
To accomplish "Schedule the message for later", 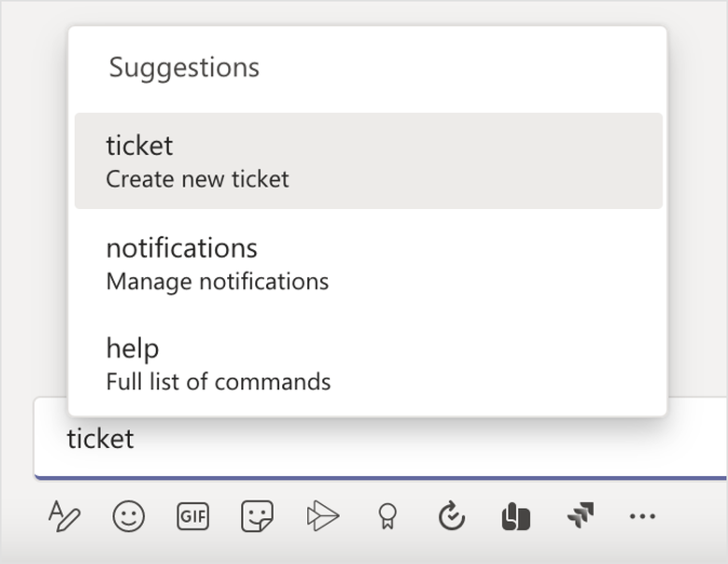I will click(x=452, y=517).
